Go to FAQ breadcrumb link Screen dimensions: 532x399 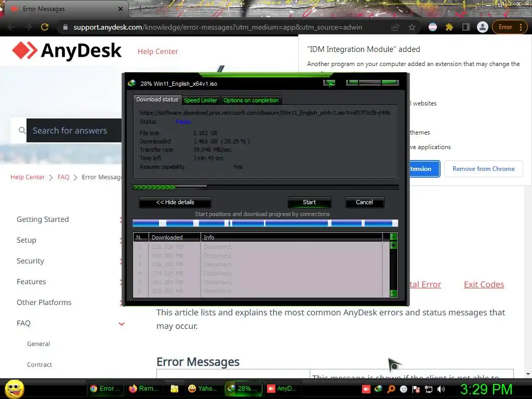[x=63, y=177]
